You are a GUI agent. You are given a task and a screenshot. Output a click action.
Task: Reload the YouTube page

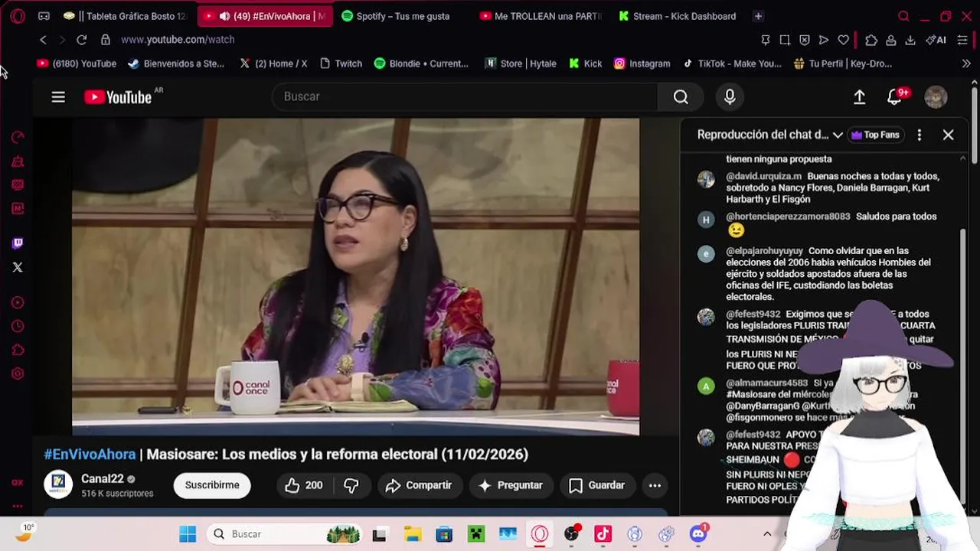[81, 40]
